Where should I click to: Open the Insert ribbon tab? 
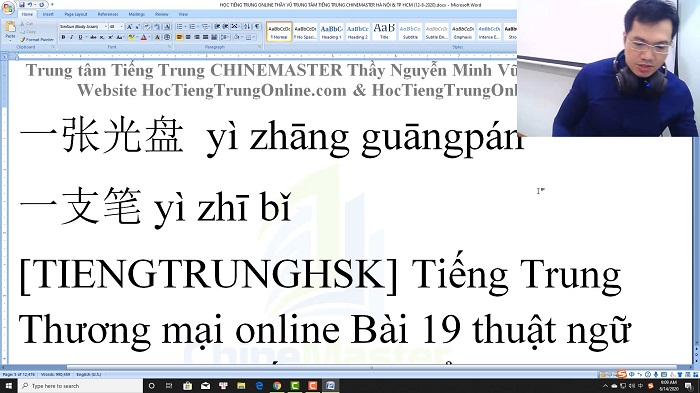click(48, 14)
